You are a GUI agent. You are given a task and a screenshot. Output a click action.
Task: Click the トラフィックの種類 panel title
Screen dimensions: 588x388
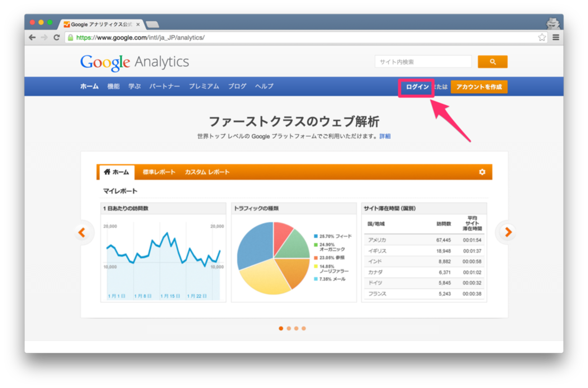256,208
